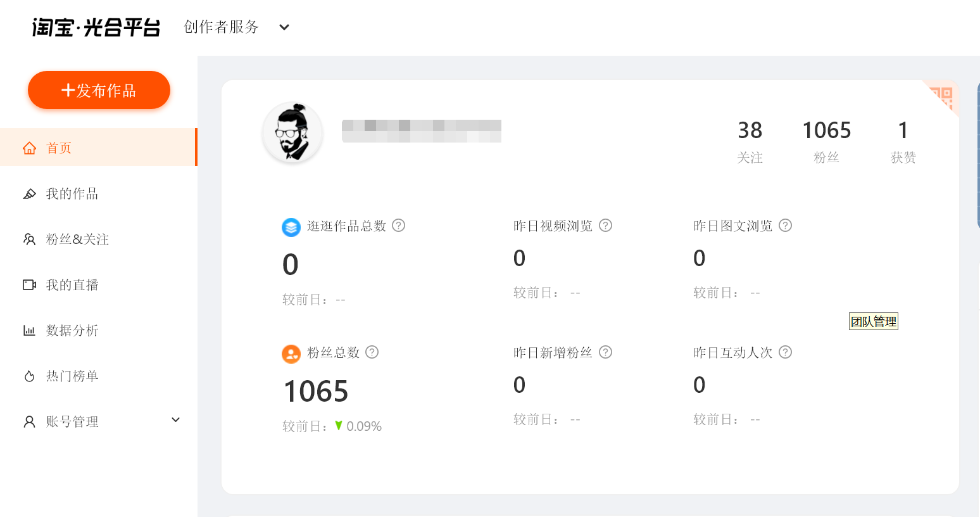Viewport: 980px width, 517px height.
Task: Click the 发布作品 publish button
Action: click(x=99, y=90)
